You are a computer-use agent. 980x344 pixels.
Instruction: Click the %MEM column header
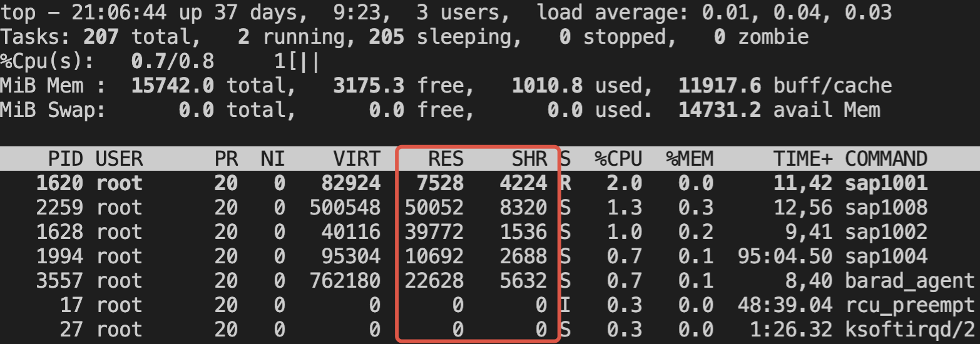click(690, 159)
